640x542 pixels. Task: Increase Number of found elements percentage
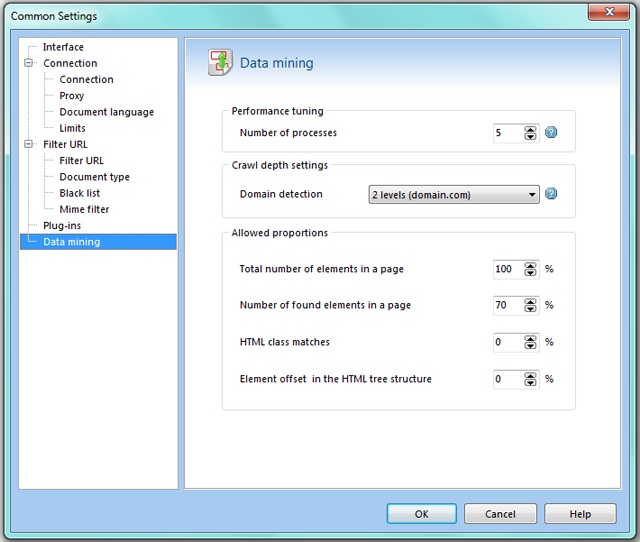pyautogui.click(x=530, y=302)
